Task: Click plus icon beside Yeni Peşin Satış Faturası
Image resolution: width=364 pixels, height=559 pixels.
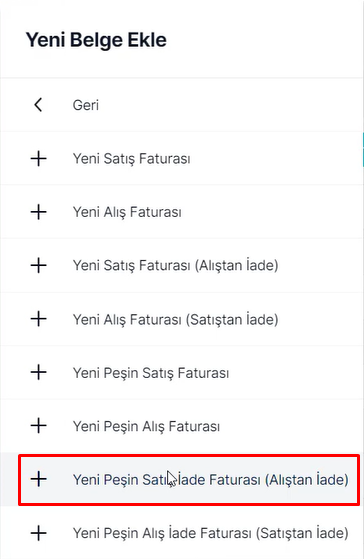Action: pos(39,373)
